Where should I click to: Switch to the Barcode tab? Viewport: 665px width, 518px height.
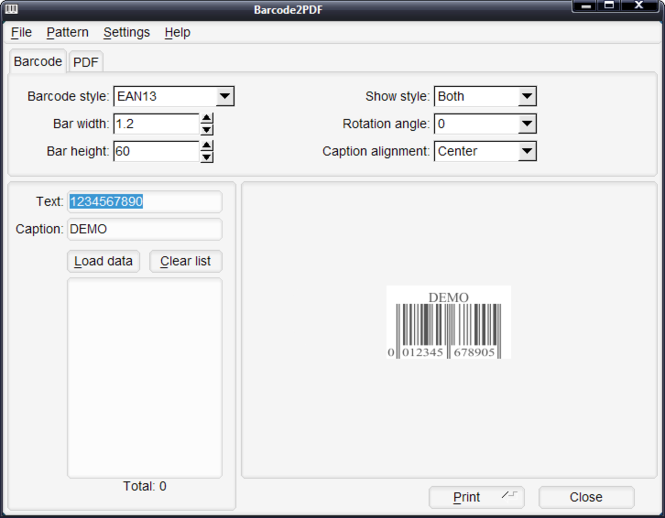coord(38,62)
